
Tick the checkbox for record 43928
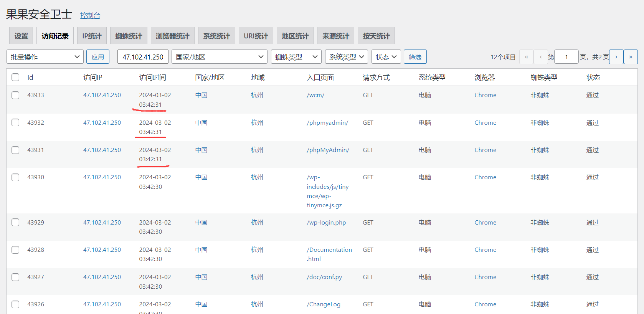15,250
